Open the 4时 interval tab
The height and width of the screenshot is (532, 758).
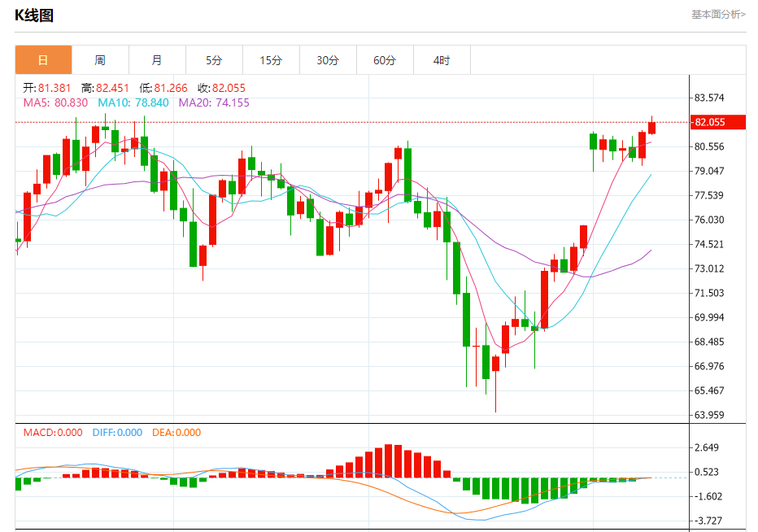442,60
